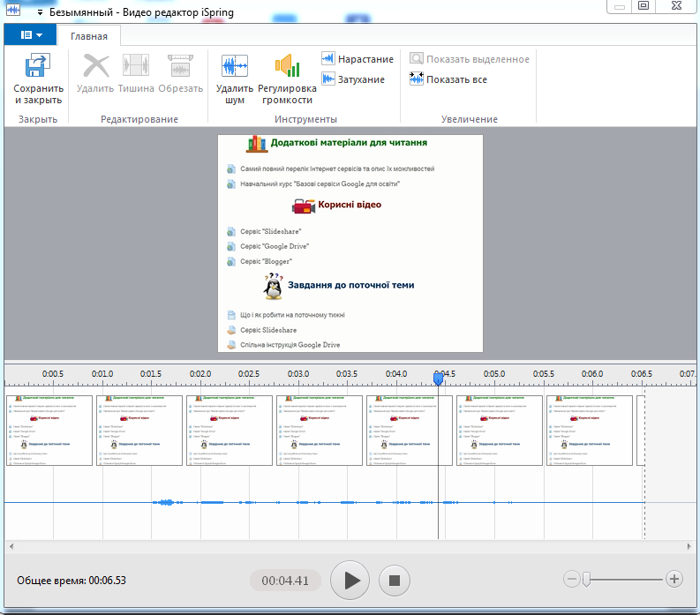Click the current time field 00:04.41
Image resolution: width=700 pixels, height=615 pixels.
click(285, 581)
